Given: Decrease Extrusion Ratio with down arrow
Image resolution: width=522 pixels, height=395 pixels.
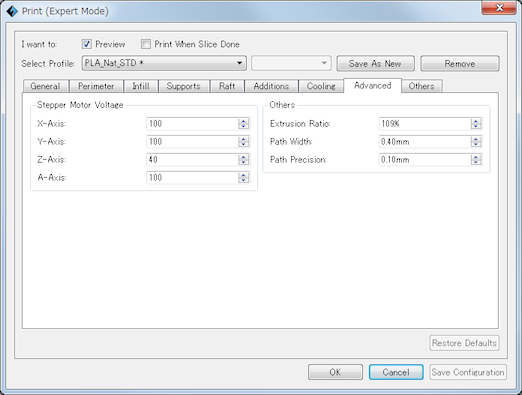Looking at the screenshot, I should tap(476, 127).
